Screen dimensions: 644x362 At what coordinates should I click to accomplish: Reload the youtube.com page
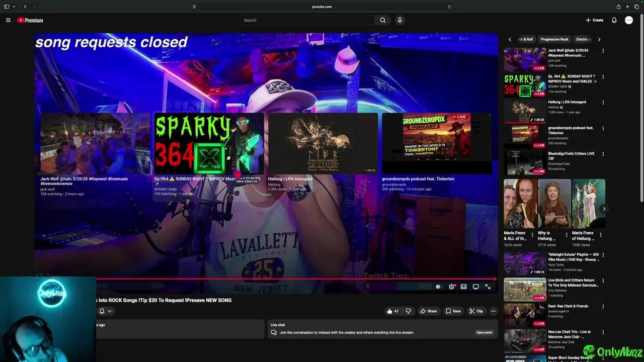449,7
